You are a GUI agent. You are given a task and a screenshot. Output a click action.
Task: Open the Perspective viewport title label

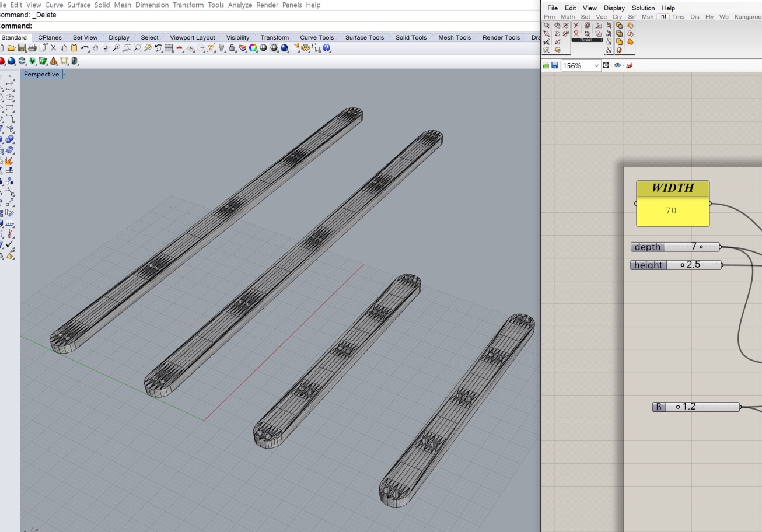(x=41, y=74)
